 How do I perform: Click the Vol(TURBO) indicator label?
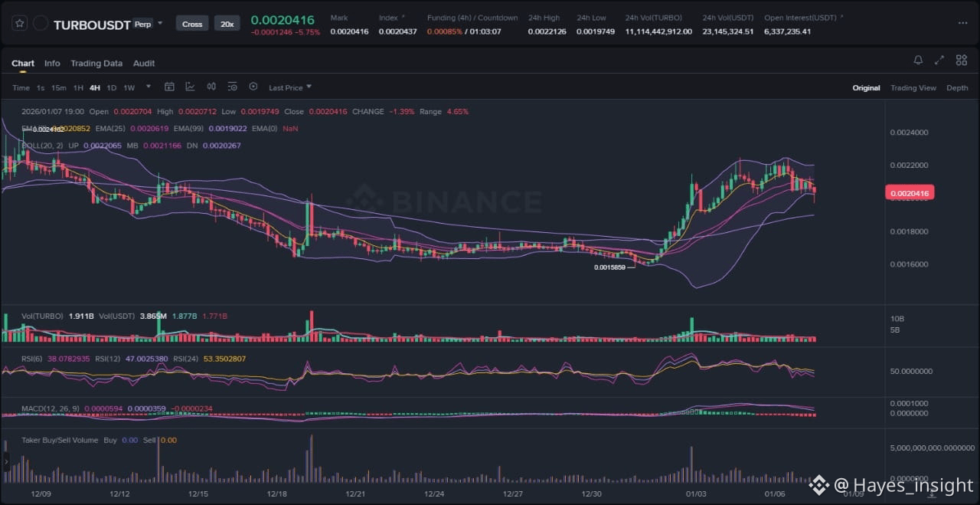[x=44, y=316]
